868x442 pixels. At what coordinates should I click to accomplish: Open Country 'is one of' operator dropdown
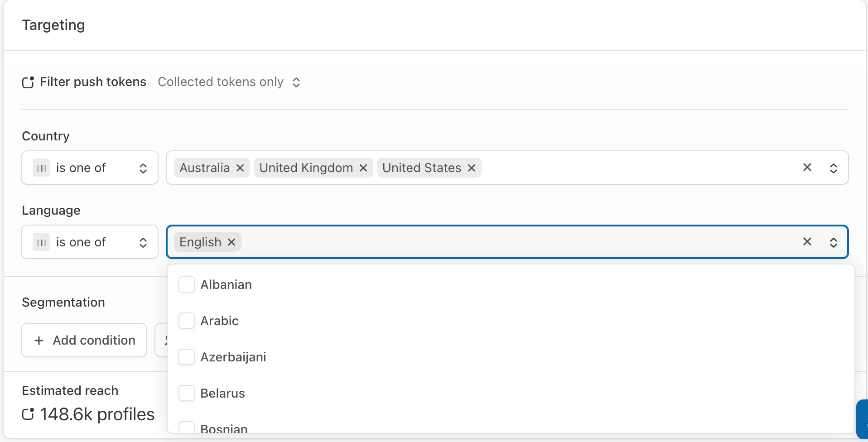90,168
